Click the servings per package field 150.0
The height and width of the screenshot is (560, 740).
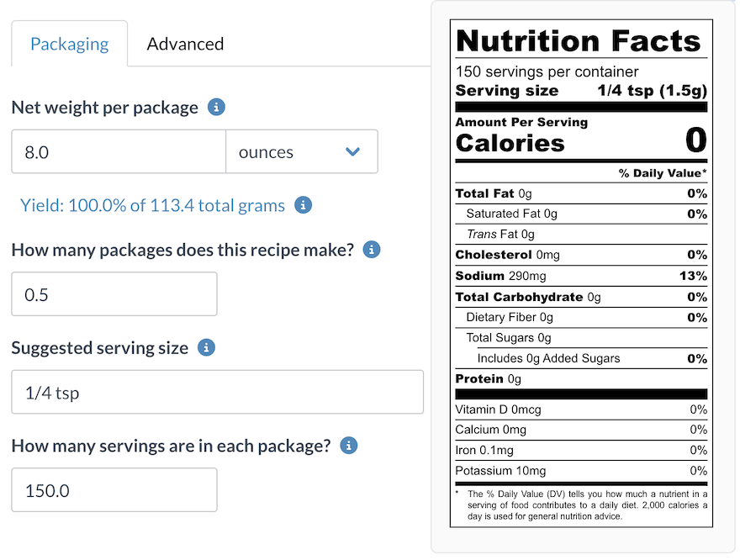(x=114, y=490)
